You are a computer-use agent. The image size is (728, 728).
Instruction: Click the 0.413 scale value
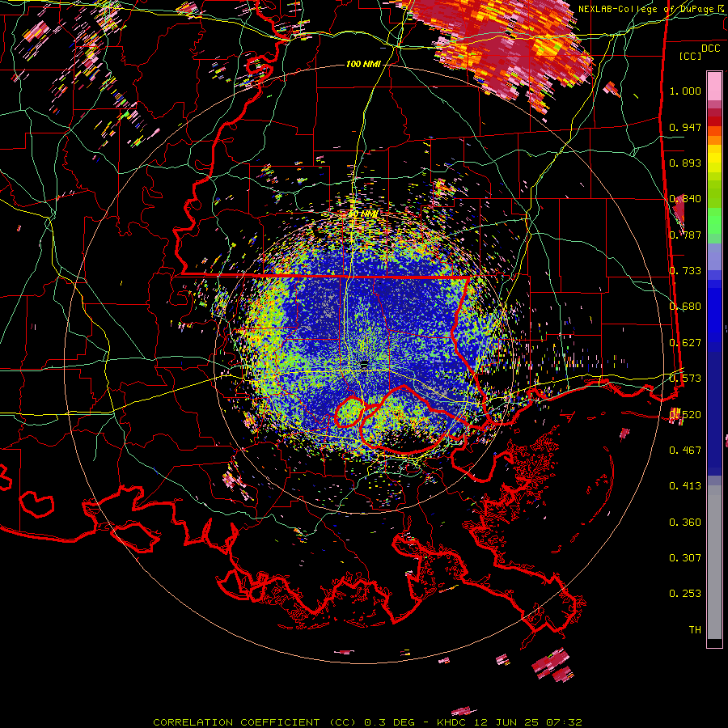(x=685, y=486)
